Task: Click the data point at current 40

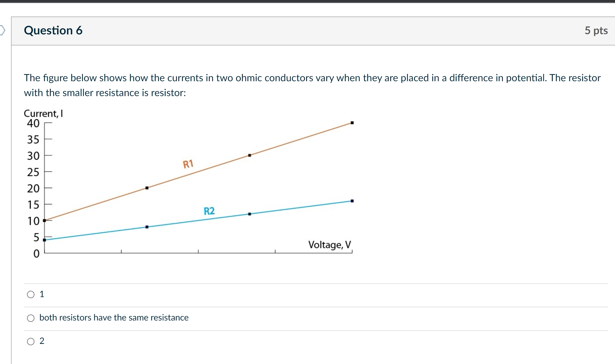Action: pos(352,122)
